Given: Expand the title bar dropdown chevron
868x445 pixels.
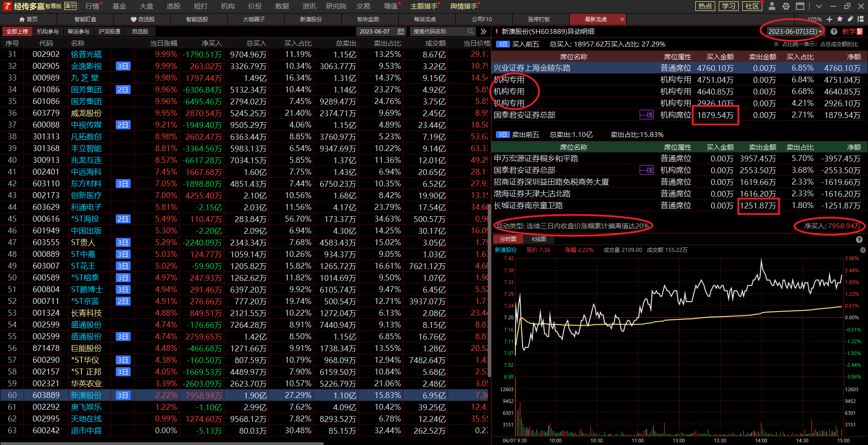Looking at the screenshot, I should (819, 6).
